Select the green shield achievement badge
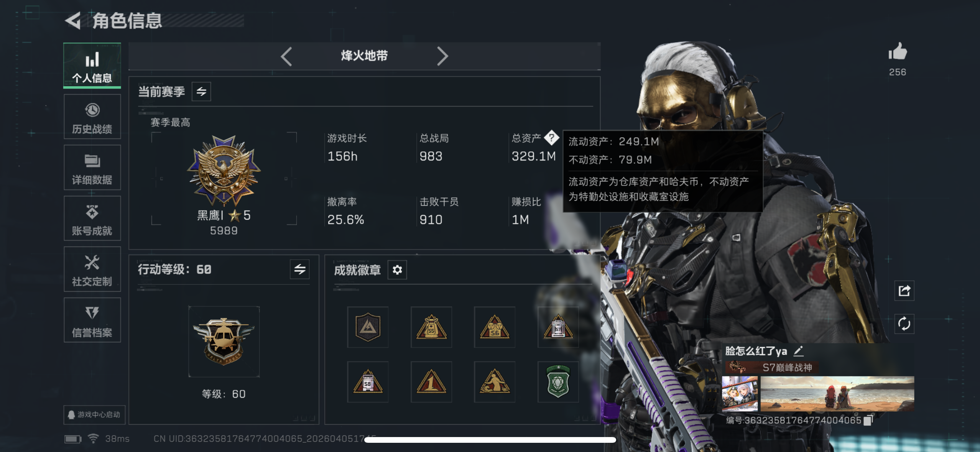Viewport: 980px width, 452px height. pyautogui.click(x=558, y=382)
